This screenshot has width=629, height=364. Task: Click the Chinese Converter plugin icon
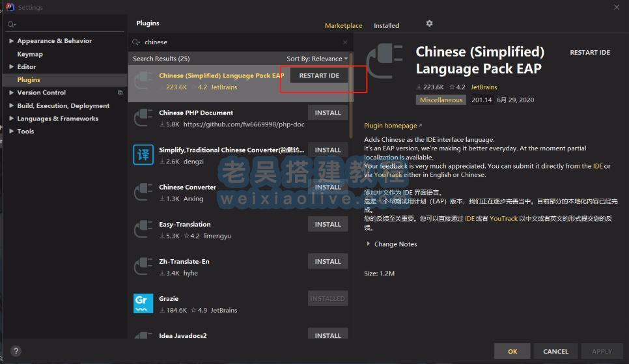point(143,192)
